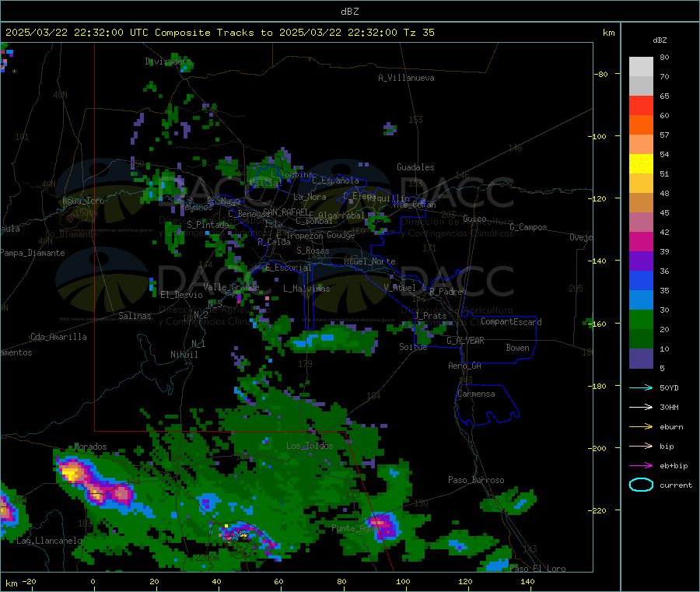Image resolution: width=700 pixels, height=592 pixels.
Task: Click the 'Valle_Grande' map label
Action: (x=231, y=286)
